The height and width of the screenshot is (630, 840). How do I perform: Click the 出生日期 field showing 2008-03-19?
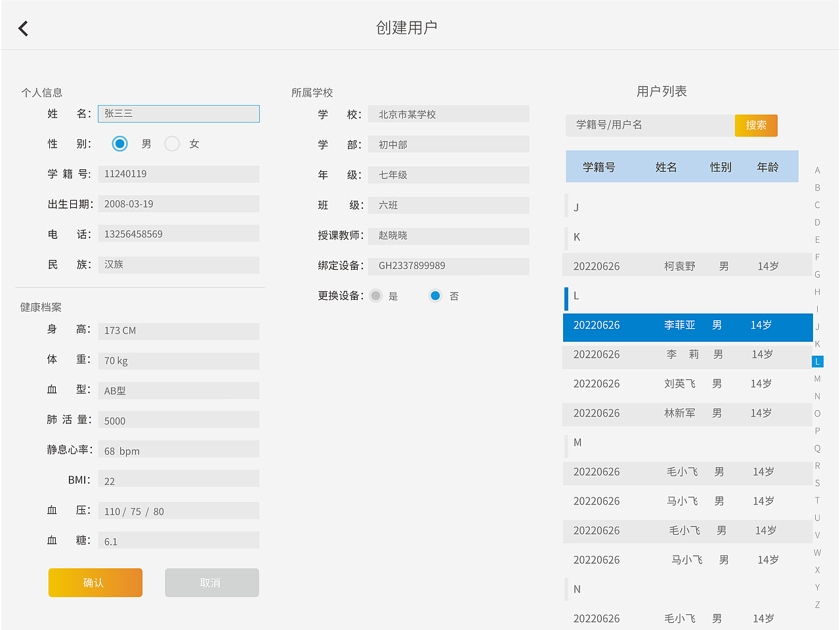tap(178, 203)
